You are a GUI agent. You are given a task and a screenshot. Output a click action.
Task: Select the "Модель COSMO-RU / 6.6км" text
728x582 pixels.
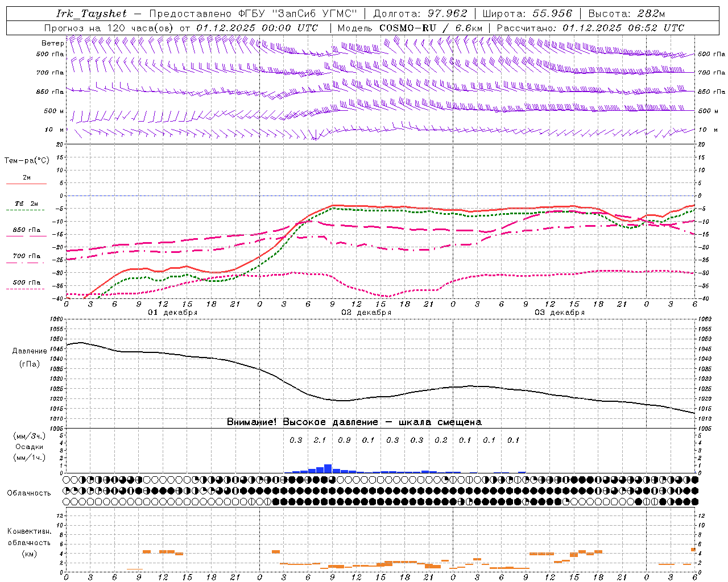(409, 28)
